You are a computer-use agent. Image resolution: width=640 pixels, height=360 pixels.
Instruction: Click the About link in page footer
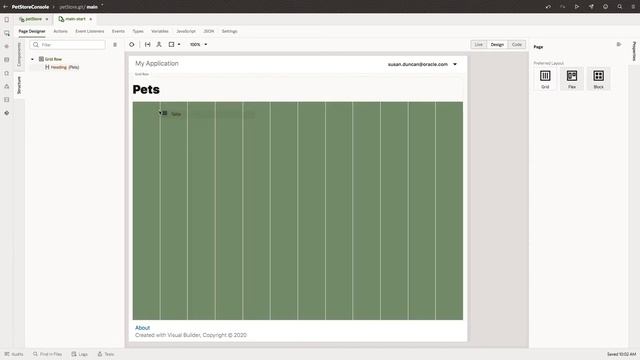tap(142, 328)
